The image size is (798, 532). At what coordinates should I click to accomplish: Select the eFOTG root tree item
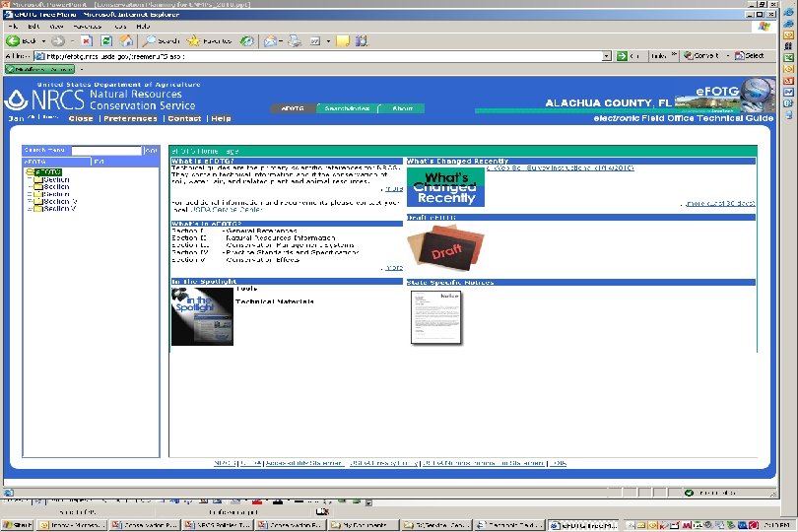49,172
